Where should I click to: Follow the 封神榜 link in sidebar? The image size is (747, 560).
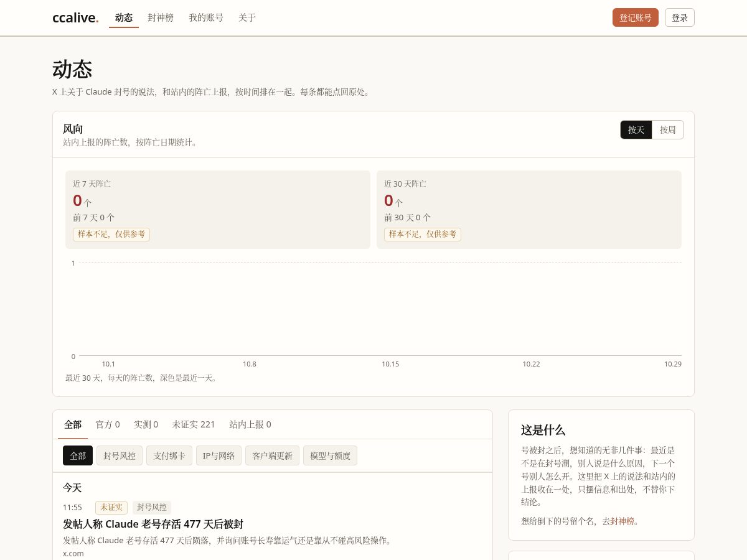[x=622, y=521]
